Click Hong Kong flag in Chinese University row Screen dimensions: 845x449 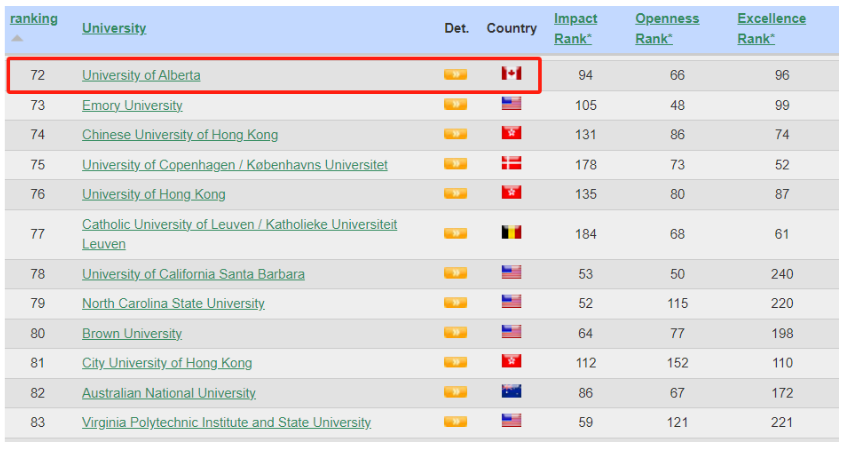click(x=511, y=133)
